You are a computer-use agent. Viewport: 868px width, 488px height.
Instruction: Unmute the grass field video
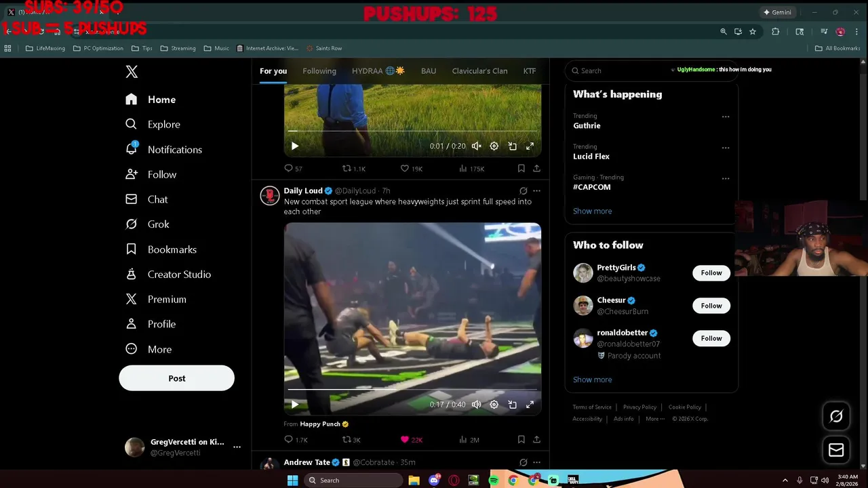pyautogui.click(x=477, y=146)
